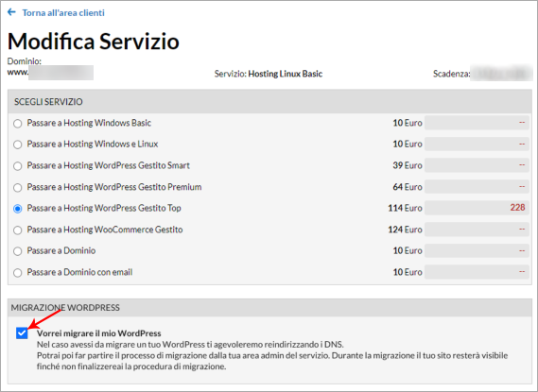Uncheck Vorrei migrare il mio WordPress checkbox
Viewport: 538px width, 392px height.
[x=22, y=333]
